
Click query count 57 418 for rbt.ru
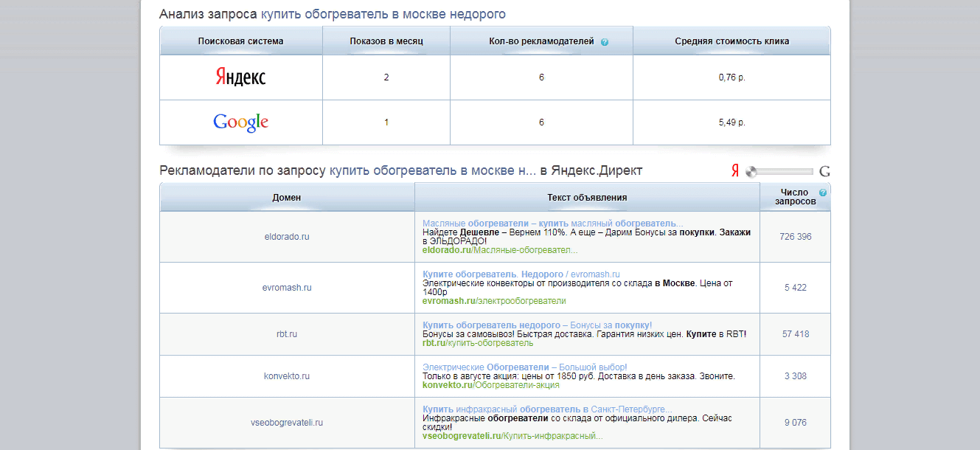coord(795,334)
